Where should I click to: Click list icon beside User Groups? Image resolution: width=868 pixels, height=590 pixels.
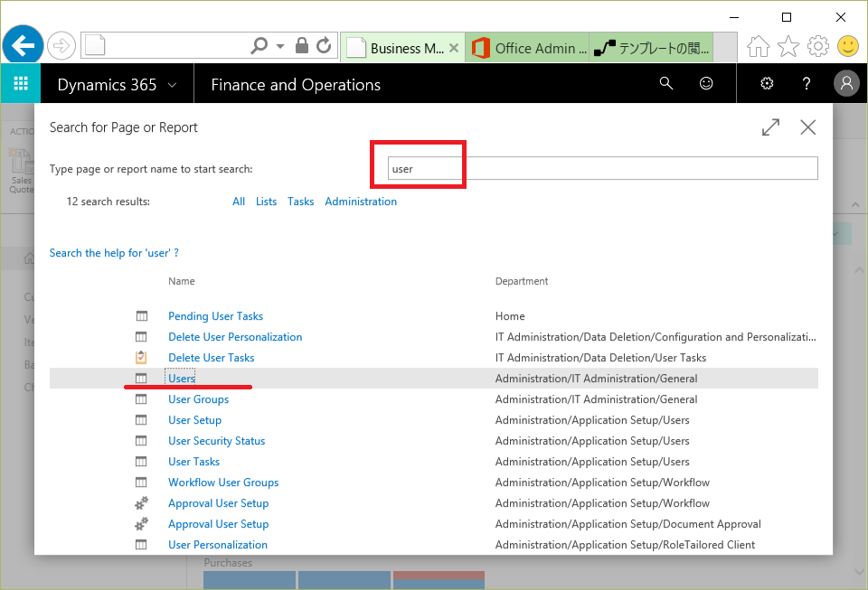click(x=142, y=399)
